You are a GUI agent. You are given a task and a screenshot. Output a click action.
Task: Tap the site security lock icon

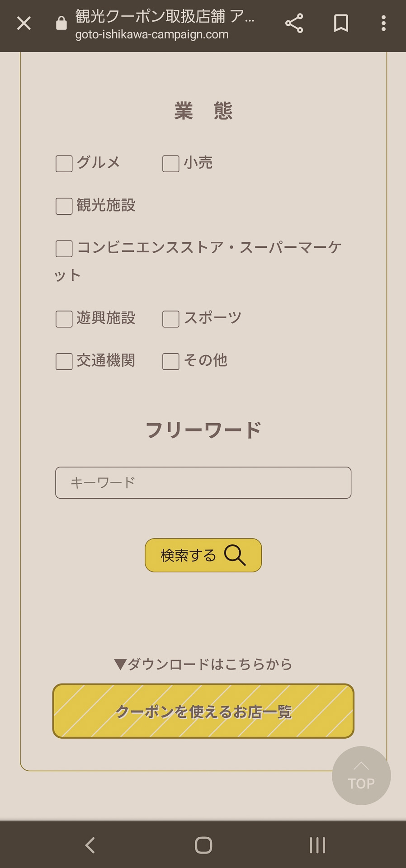tap(61, 23)
